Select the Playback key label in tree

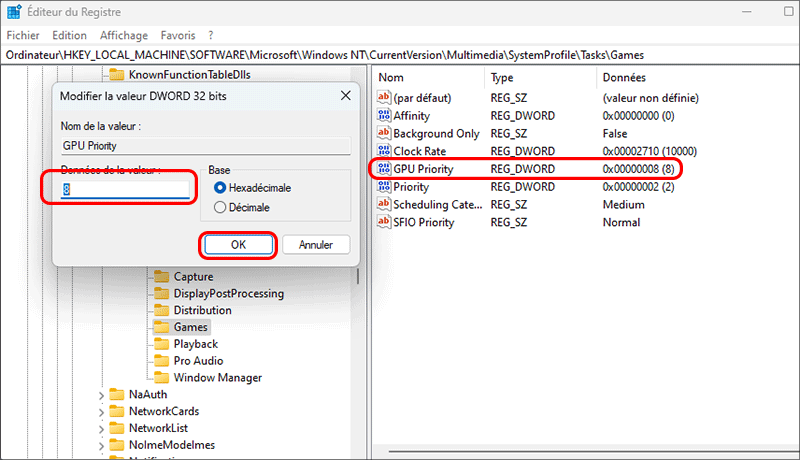pyautogui.click(x=196, y=344)
